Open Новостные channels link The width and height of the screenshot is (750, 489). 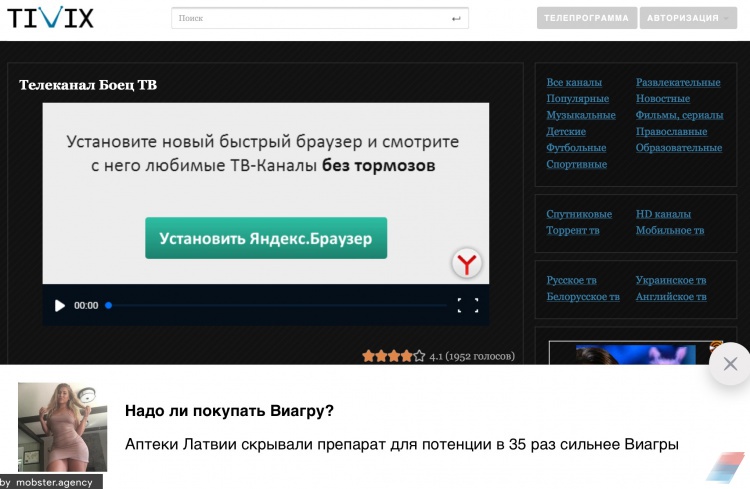(662, 99)
